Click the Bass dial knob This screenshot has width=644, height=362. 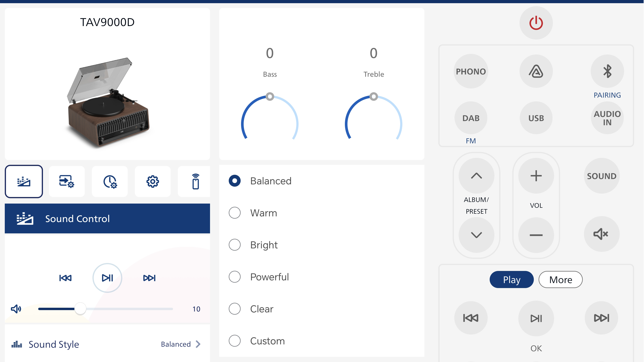coord(270,96)
